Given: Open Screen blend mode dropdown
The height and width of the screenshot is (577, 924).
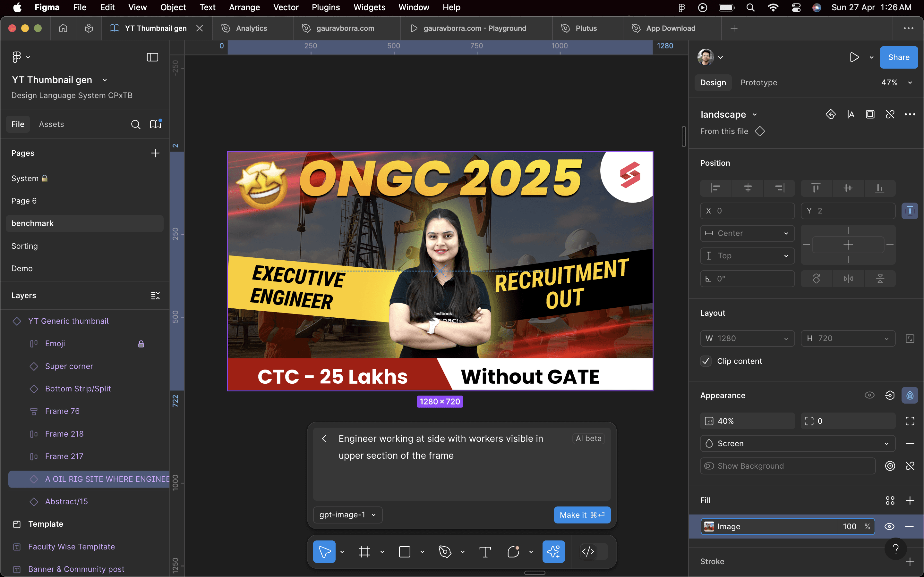Looking at the screenshot, I should (x=797, y=443).
